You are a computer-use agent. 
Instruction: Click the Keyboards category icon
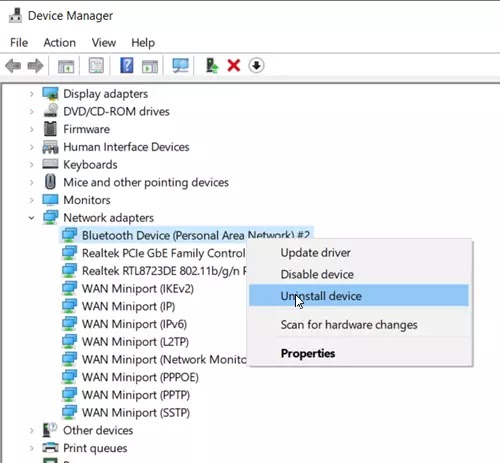[50, 164]
